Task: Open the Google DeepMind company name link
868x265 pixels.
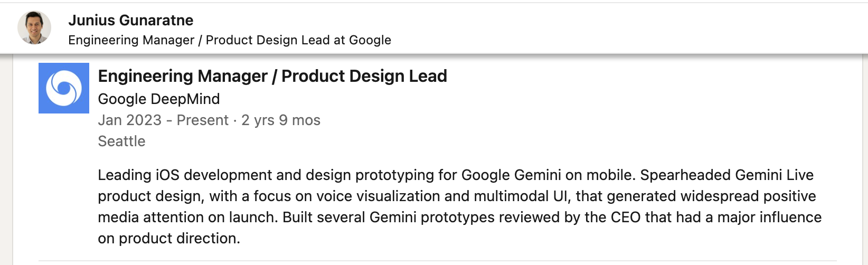Action: [159, 99]
